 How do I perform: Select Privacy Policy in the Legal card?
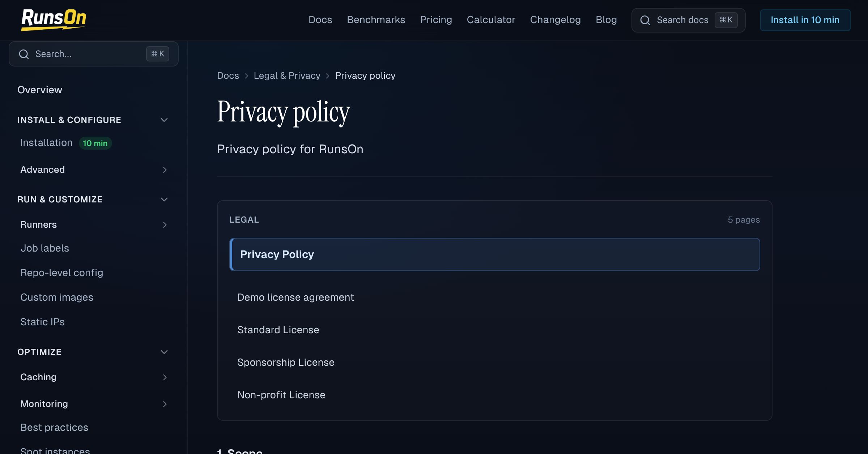click(495, 254)
